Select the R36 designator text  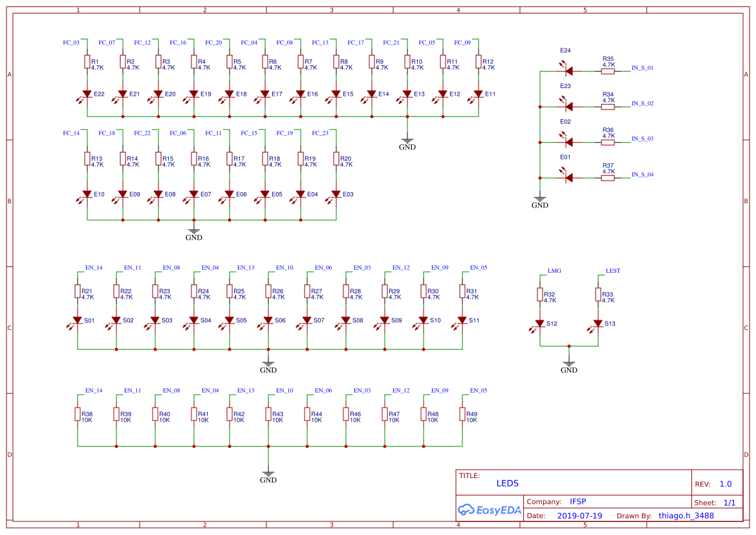tap(608, 130)
